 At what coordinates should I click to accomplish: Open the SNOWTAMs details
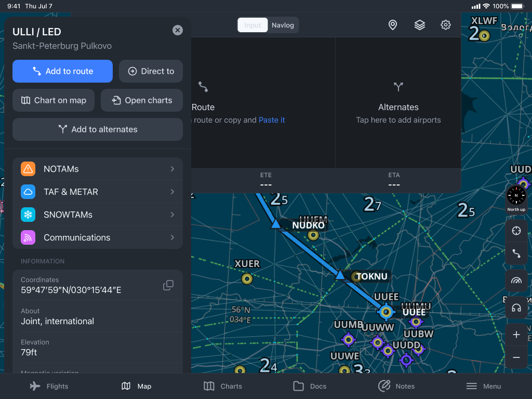coord(97,215)
